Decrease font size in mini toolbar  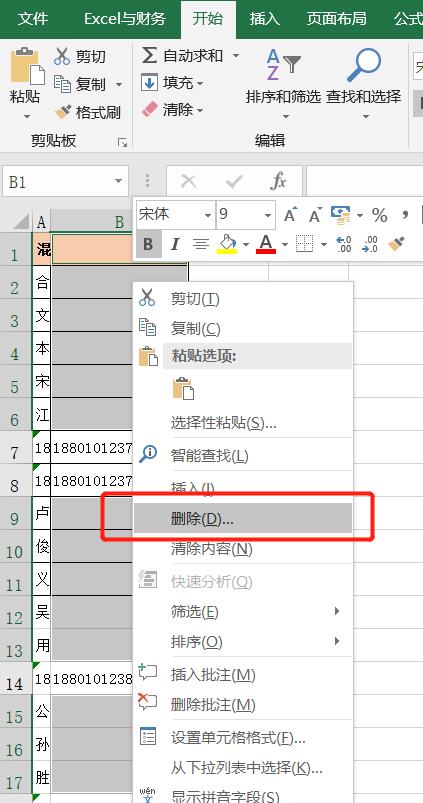pos(314,215)
